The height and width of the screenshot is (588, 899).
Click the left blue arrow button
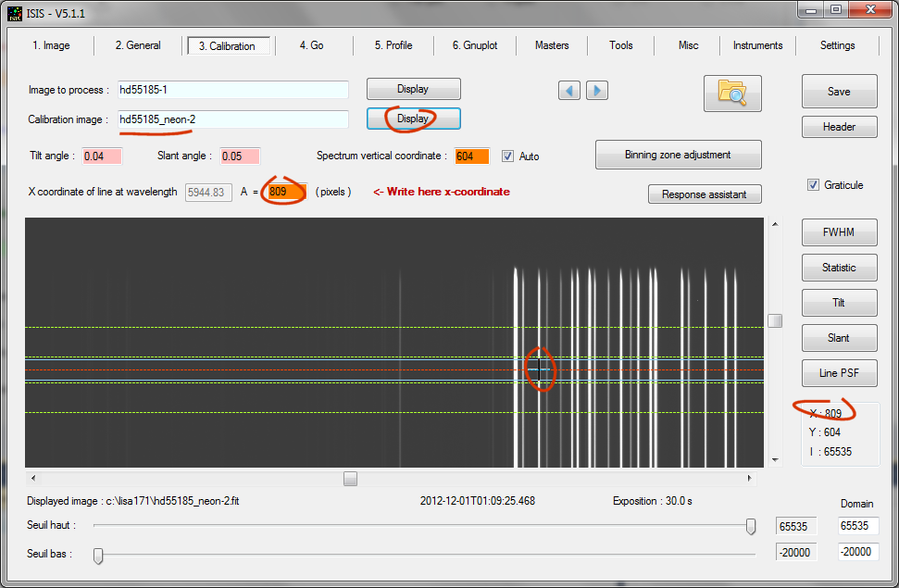[x=569, y=90]
